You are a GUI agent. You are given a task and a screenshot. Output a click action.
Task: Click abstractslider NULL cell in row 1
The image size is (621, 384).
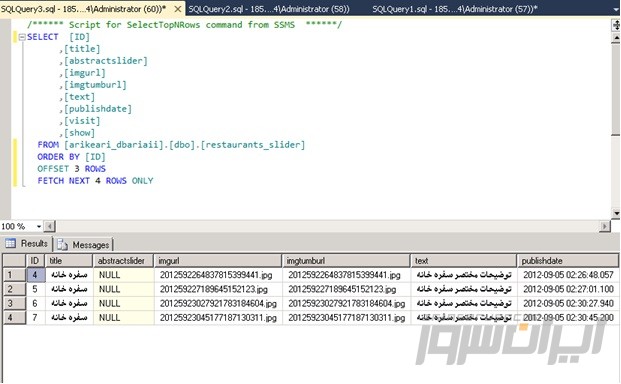pos(123,275)
